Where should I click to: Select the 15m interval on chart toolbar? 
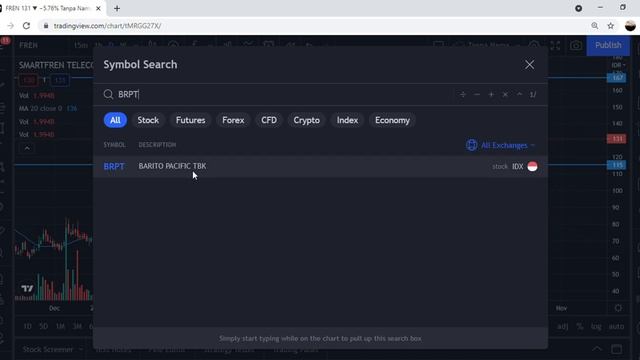tap(81, 45)
